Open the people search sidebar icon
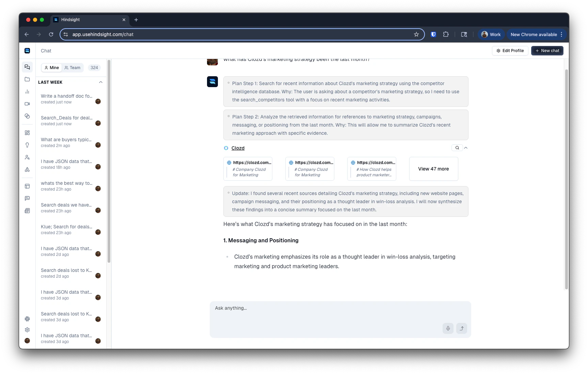The image size is (588, 374). [27, 157]
